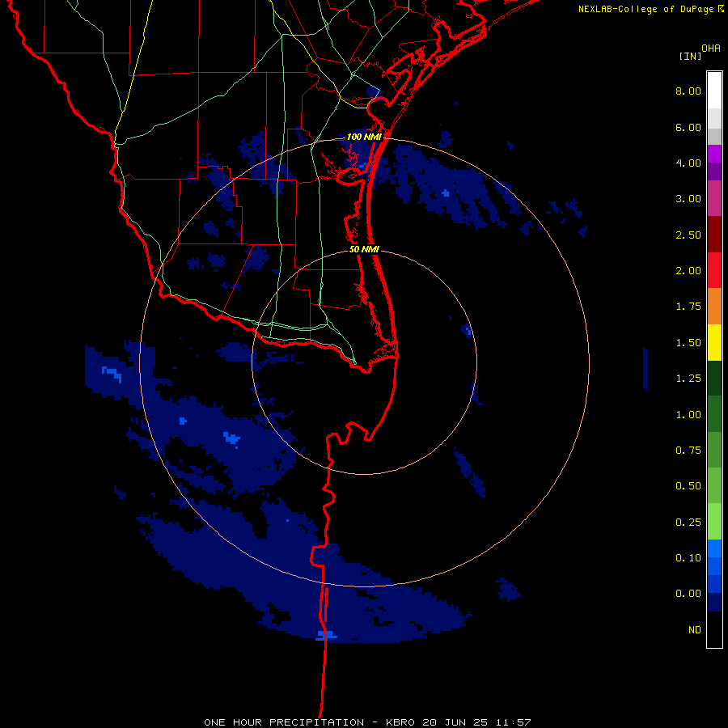Select the 3.00 legend value
728x728 pixels.
click(688, 199)
